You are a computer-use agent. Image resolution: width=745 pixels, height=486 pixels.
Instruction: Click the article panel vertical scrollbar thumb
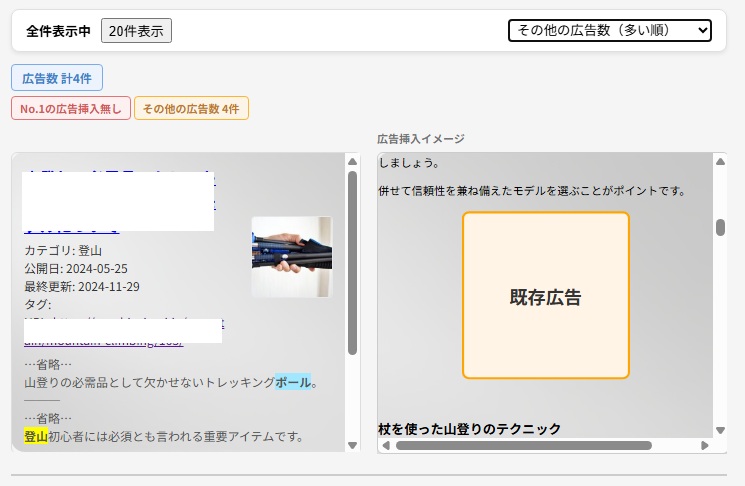[352, 263]
